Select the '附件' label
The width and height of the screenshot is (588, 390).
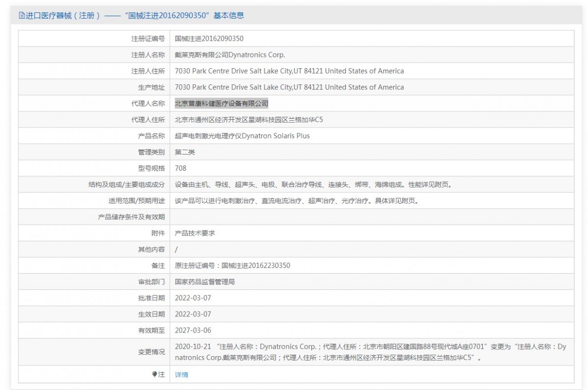[x=158, y=233]
